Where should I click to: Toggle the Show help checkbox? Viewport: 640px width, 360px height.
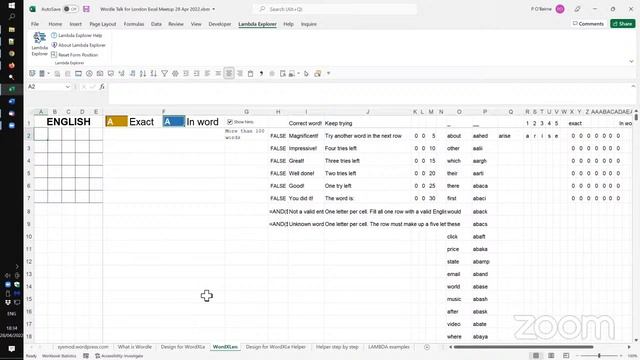[230, 122]
